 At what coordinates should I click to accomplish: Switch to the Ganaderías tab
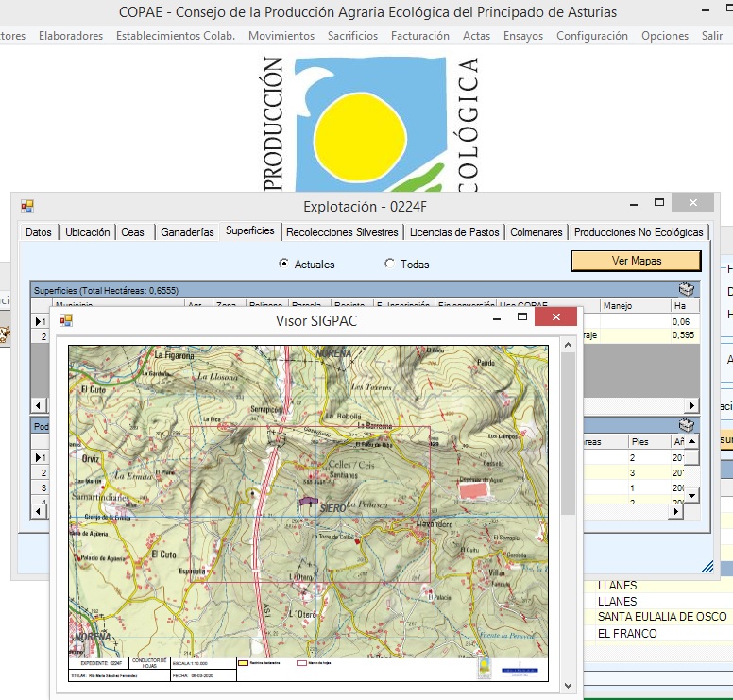tap(187, 232)
